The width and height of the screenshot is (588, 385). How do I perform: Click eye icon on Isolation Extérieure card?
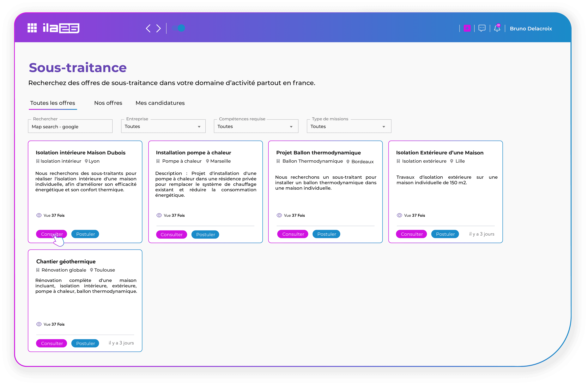pyautogui.click(x=399, y=215)
